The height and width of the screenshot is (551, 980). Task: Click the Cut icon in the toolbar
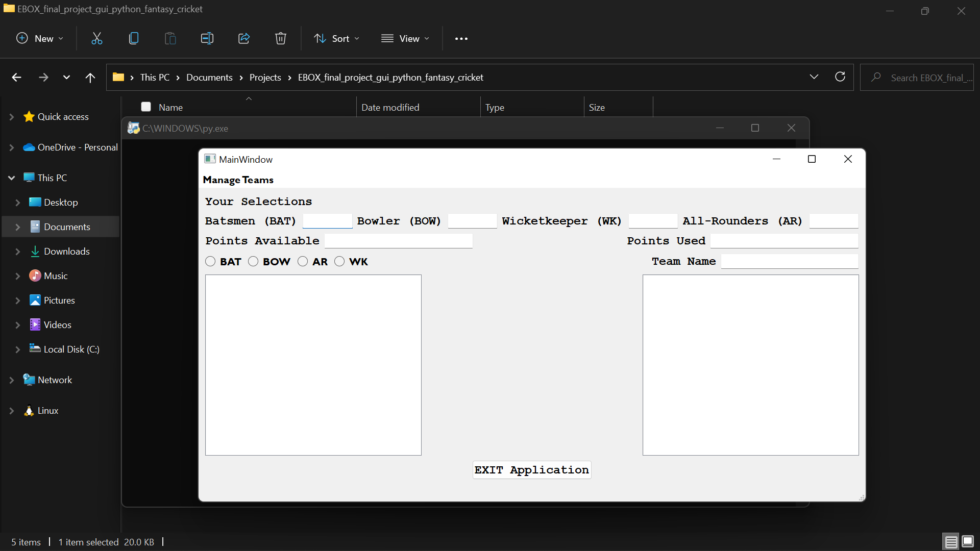point(96,38)
